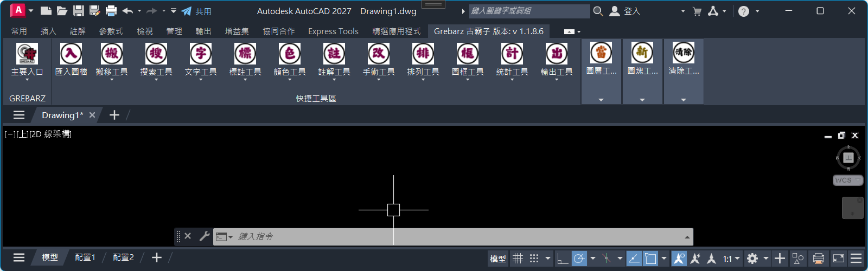Toggle drawing grid display in status bar
Screen dimensions: 868x271
518,259
